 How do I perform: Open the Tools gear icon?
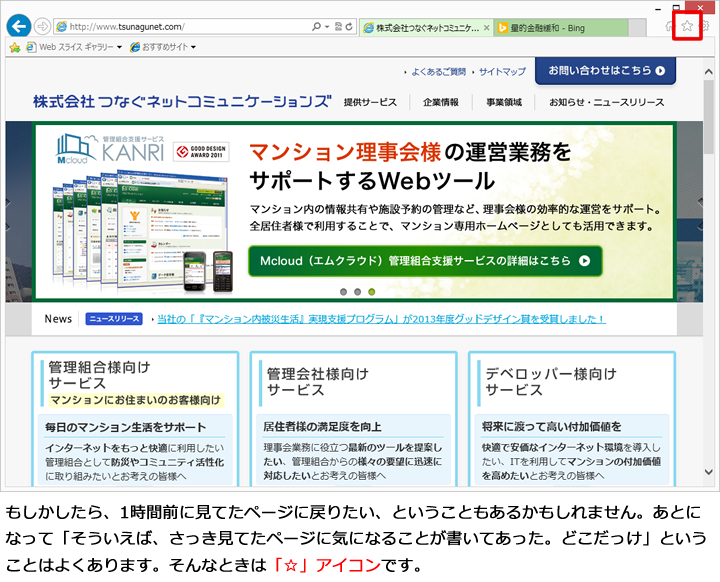point(704,26)
